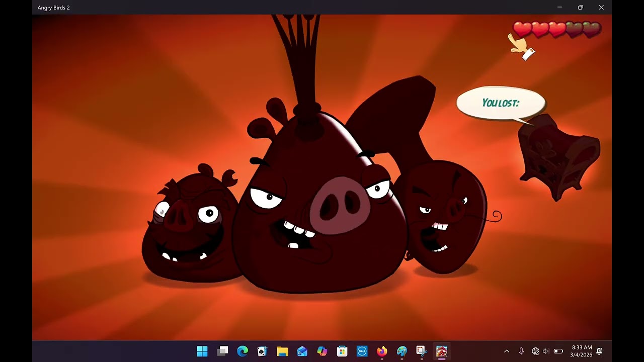
Task: Open the Windows Start menu
Action: coord(202,351)
